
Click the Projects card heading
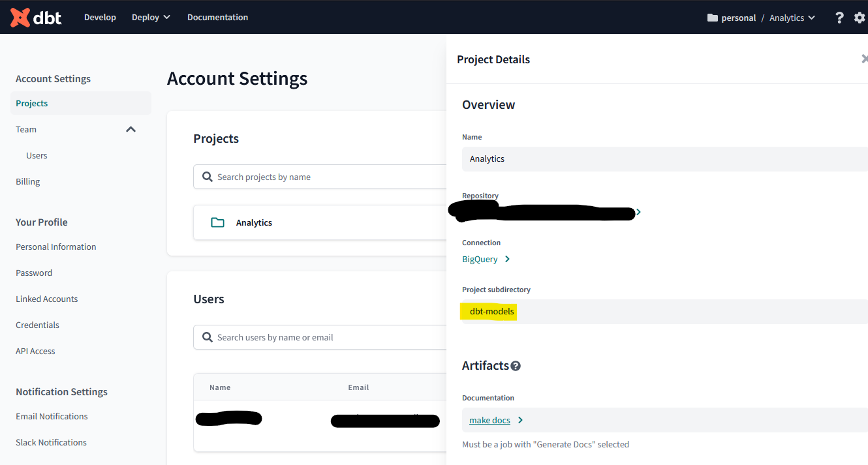point(216,138)
